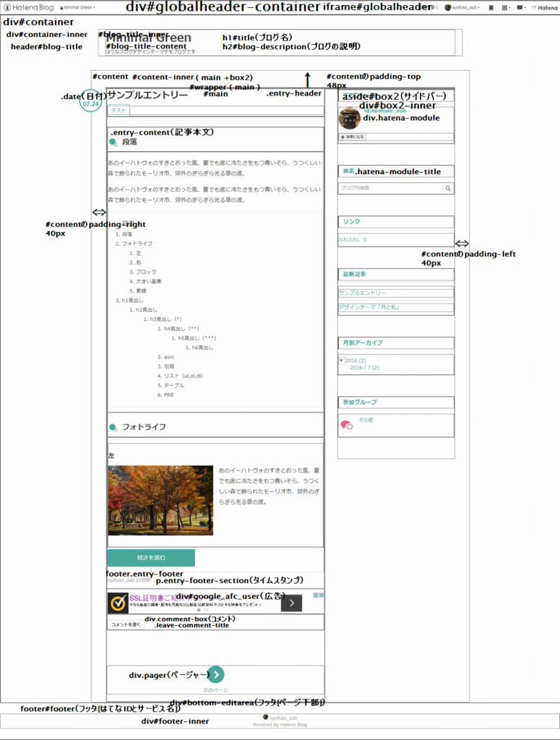560x740 pixels.
Task: Click the bookmark icon in the global header
Action: click(491, 7)
